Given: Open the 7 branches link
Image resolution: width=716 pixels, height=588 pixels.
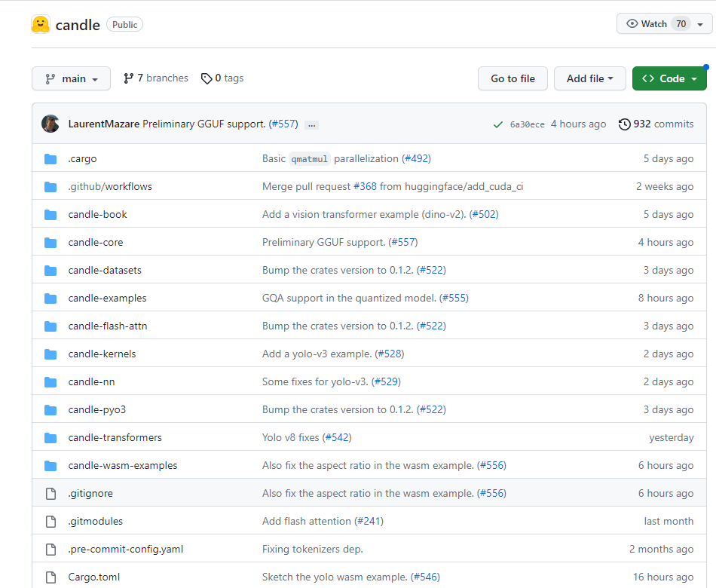Looking at the screenshot, I should click(x=156, y=78).
